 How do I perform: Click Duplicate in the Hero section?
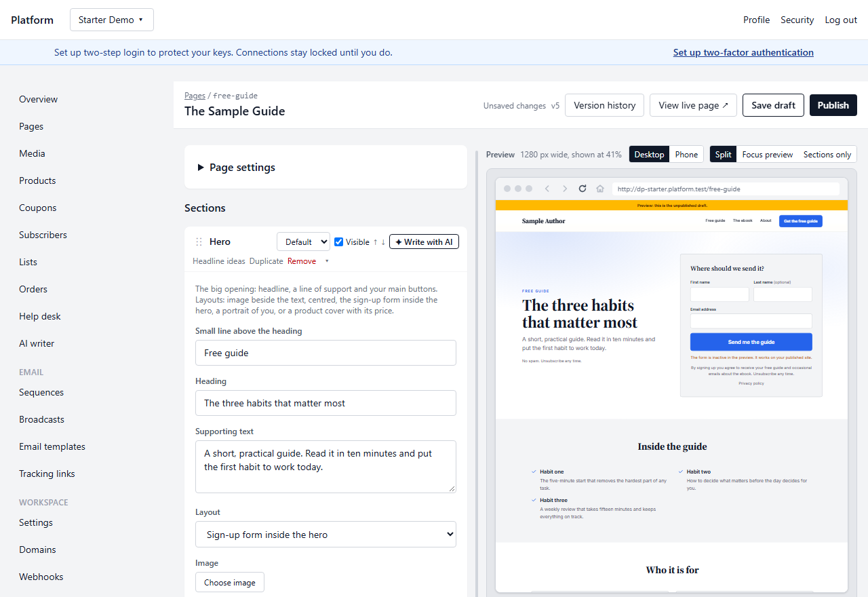[x=267, y=261]
